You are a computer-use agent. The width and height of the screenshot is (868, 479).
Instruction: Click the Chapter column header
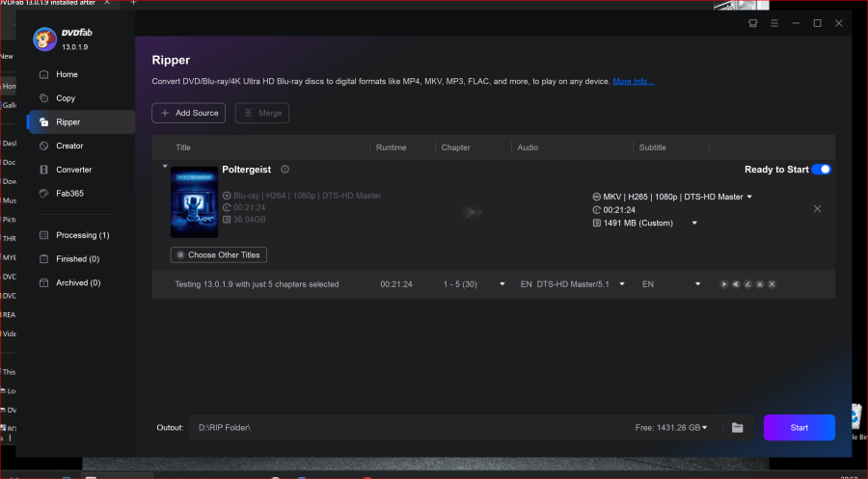point(455,147)
